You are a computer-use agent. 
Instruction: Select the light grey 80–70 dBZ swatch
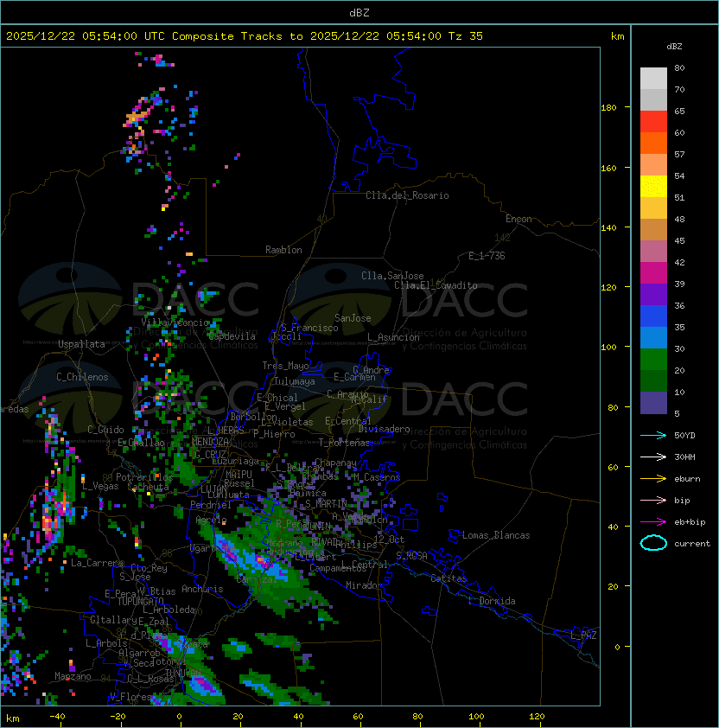tap(653, 78)
